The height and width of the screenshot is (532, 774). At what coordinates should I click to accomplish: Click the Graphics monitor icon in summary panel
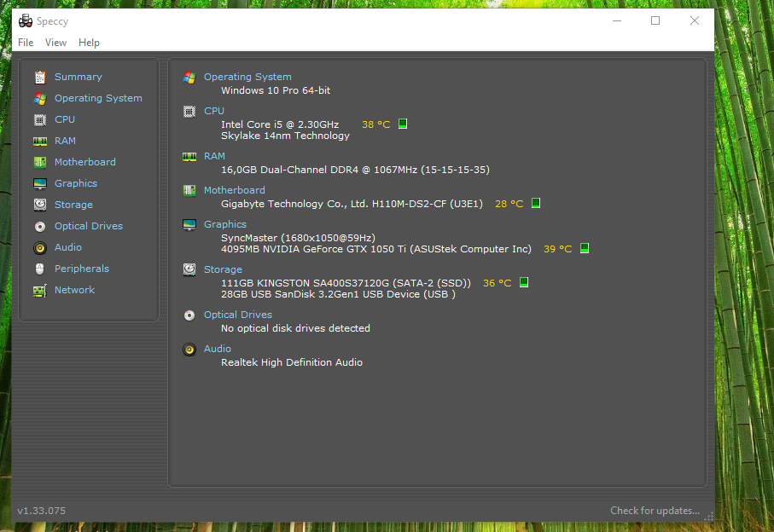pos(189,225)
